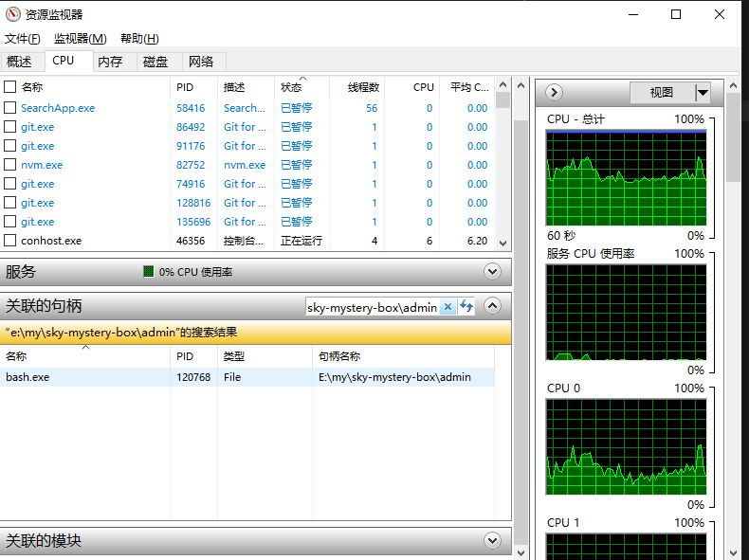Open the 视图 dropdown arrow
This screenshot has height=560, width=749.
[x=703, y=93]
